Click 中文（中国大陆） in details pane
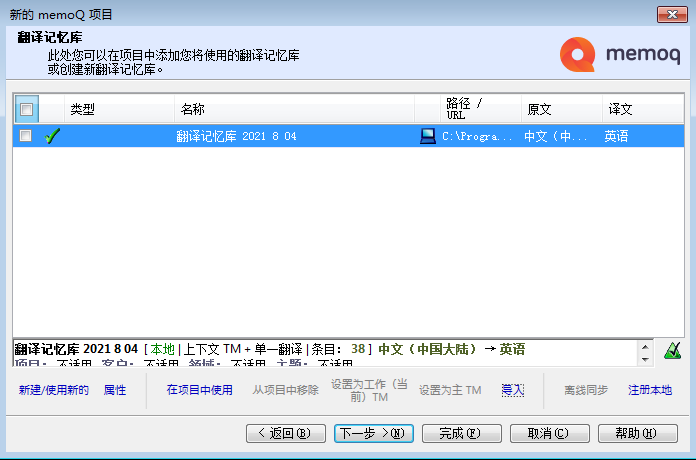The width and height of the screenshot is (696, 460). point(427,349)
